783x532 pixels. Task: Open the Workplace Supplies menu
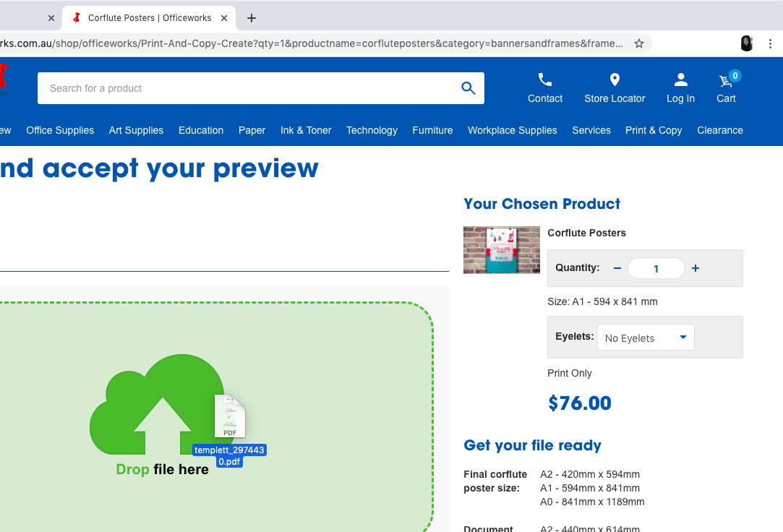point(513,130)
